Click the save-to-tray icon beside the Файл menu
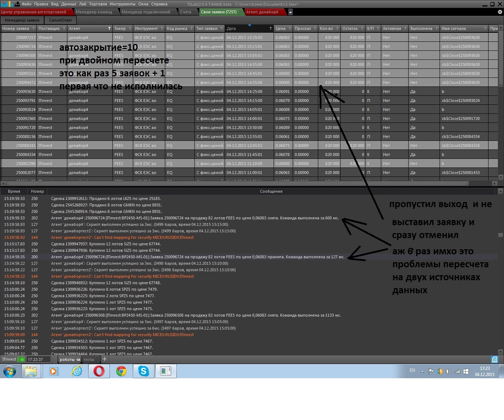This screenshot has height=420, width=504. 17,4
